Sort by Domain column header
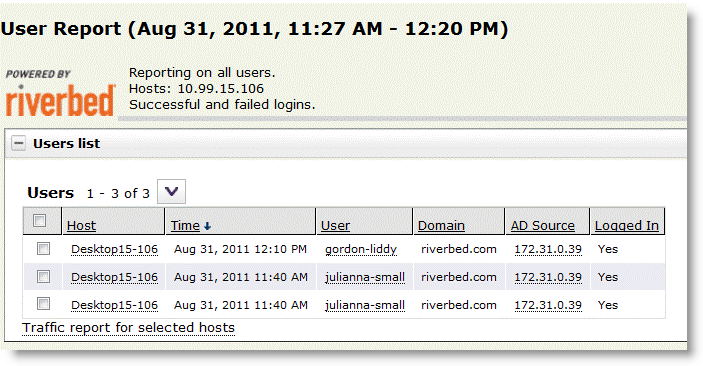 [x=441, y=226]
